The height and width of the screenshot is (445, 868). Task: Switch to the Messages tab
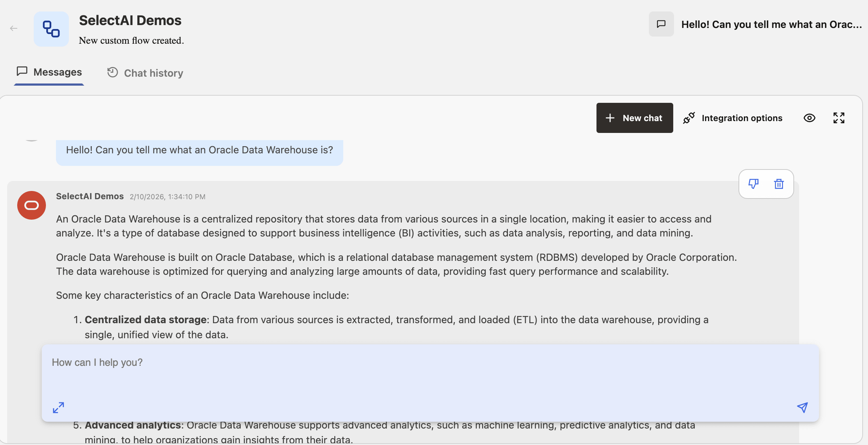tap(49, 72)
